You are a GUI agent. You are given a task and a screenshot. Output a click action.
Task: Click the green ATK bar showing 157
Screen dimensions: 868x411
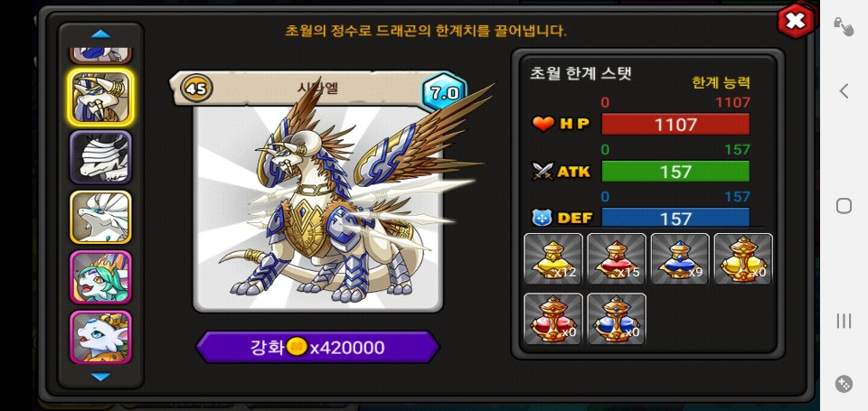click(675, 172)
